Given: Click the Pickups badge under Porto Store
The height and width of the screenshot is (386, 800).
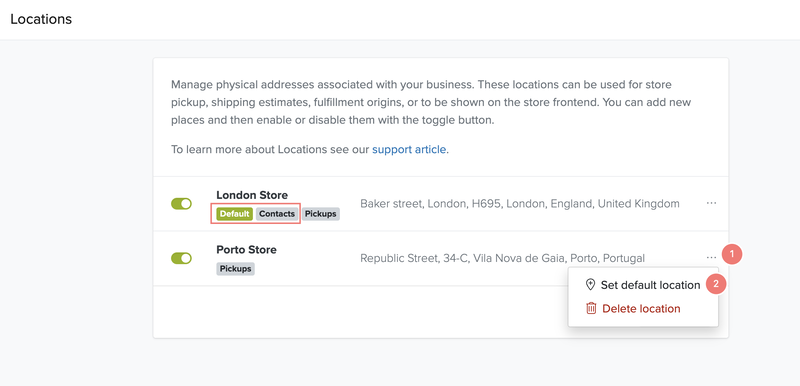Looking at the screenshot, I should coord(235,269).
